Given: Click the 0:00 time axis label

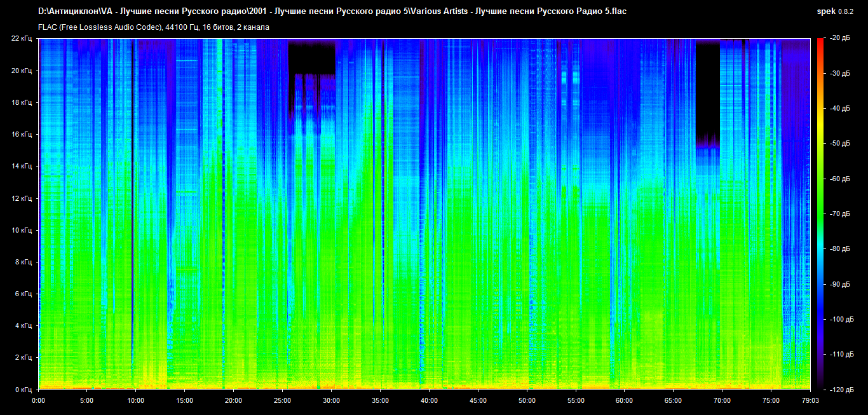Looking at the screenshot, I should [38, 401].
